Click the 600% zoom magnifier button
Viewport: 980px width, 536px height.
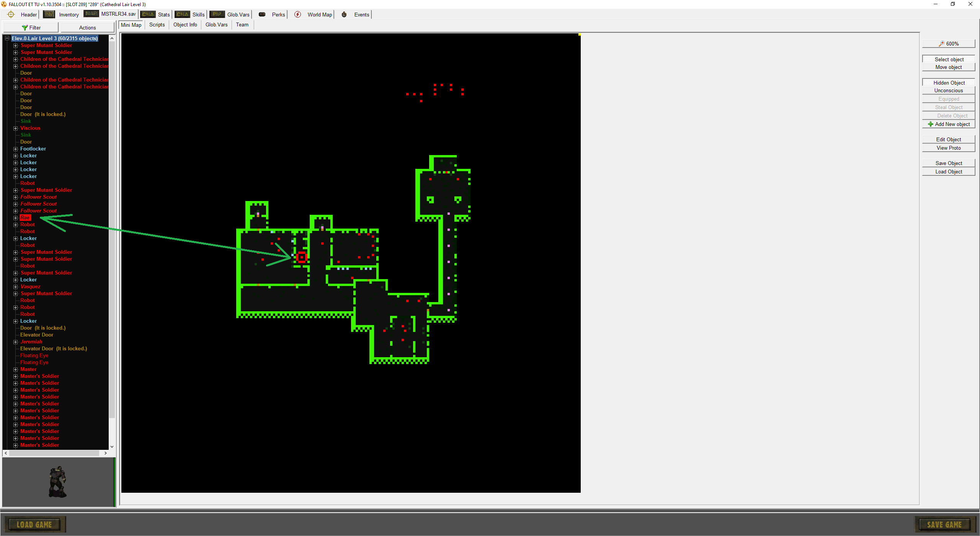[x=949, y=44]
